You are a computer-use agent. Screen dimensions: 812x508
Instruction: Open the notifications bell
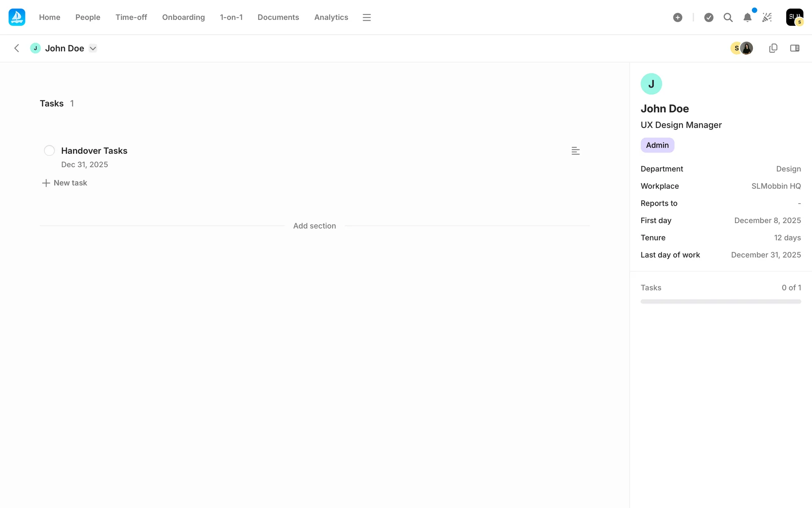coord(747,17)
